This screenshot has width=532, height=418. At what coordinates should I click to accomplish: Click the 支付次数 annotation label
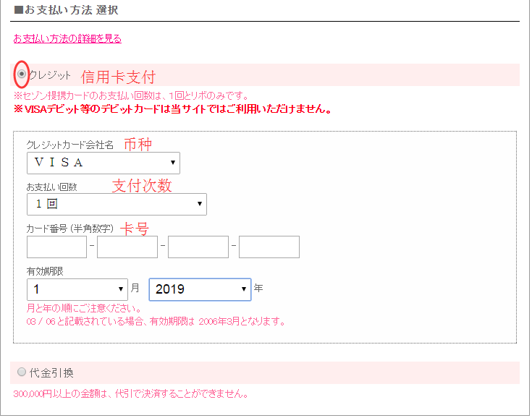pyautogui.click(x=142, y=185)
